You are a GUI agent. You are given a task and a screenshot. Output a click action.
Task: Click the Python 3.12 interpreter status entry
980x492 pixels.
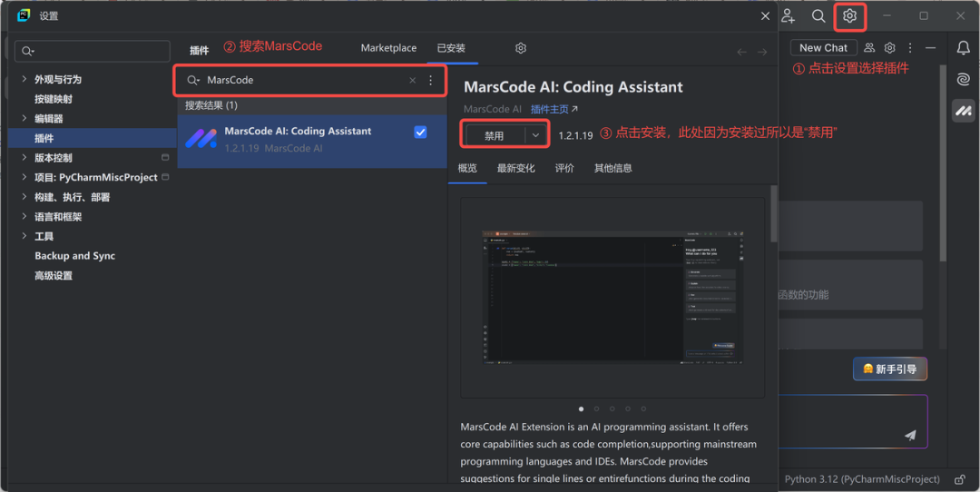coord(862,479)
